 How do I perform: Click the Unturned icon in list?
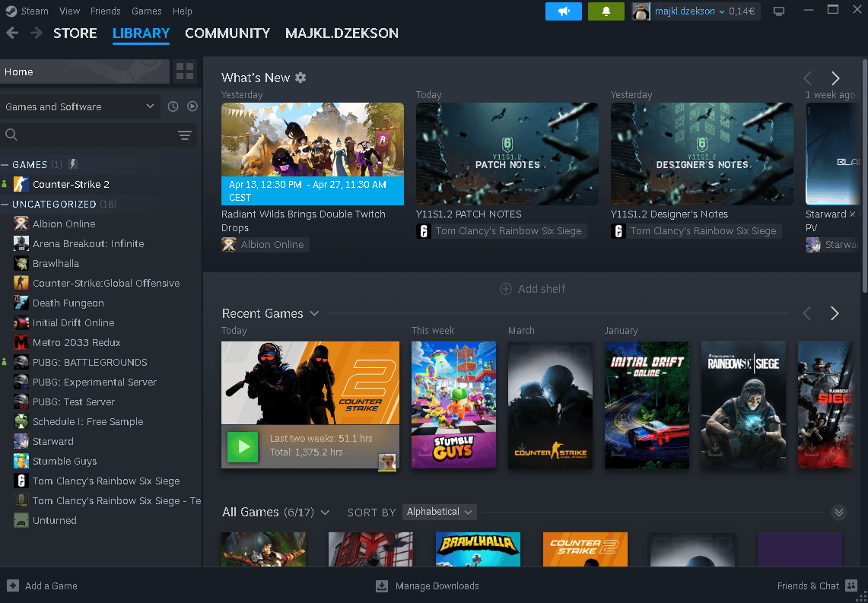coord(21,520)
